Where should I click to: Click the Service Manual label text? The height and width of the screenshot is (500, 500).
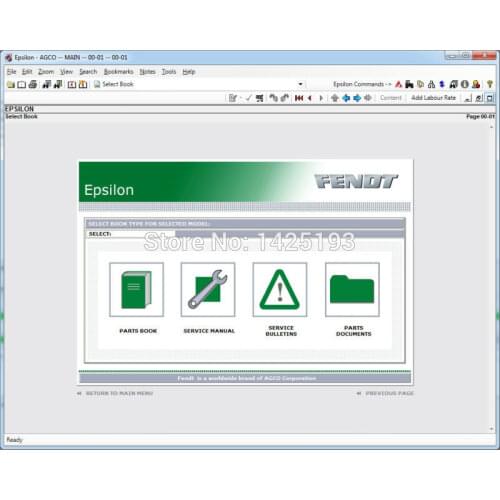(209, 331)
